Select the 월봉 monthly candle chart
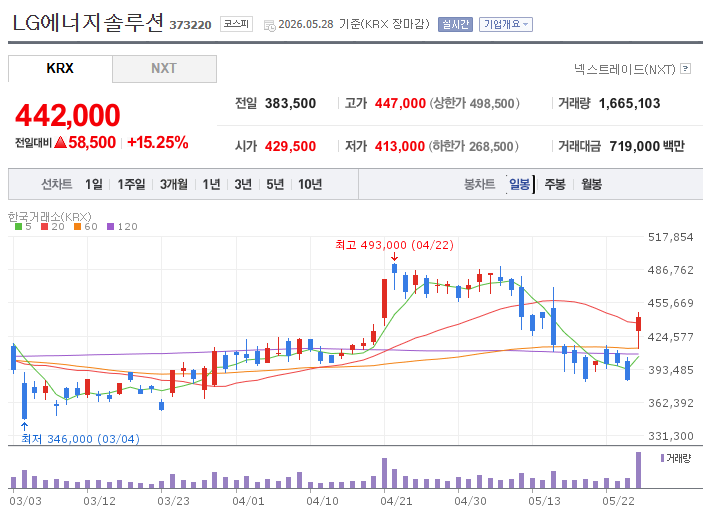The height and width of the screenshot is (511, 703). tap(591, 184)
